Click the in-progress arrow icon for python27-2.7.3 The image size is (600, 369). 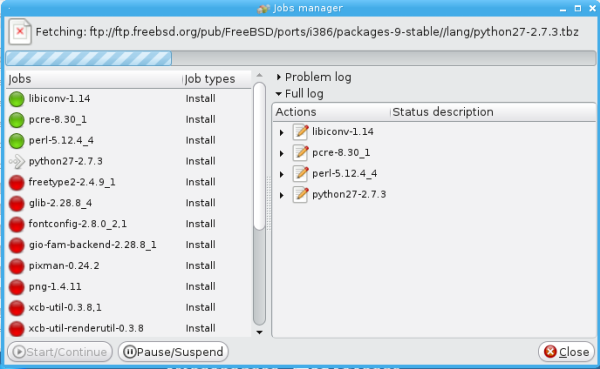click(16, 161)
